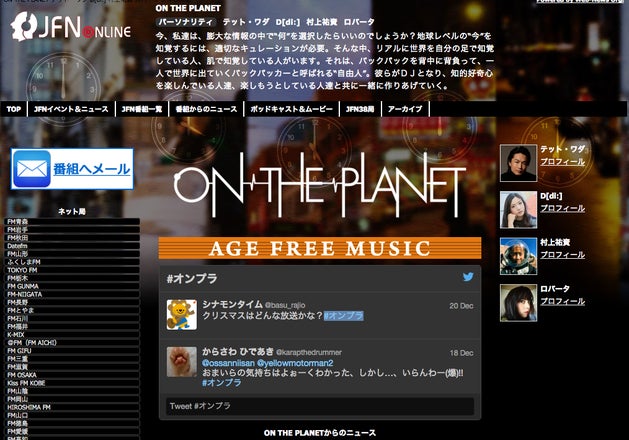Click ロバータ's profile photo

point(518,302)
